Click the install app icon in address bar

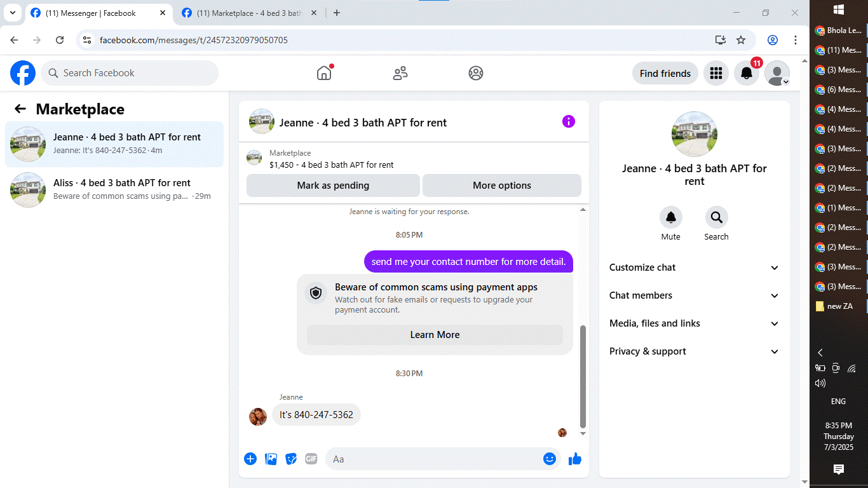point(720,40)
